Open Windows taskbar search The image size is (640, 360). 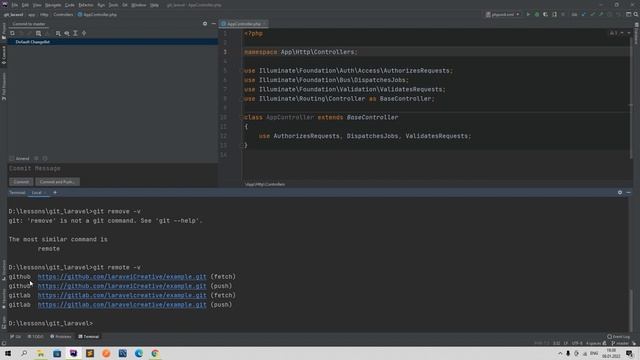point(24,353)
